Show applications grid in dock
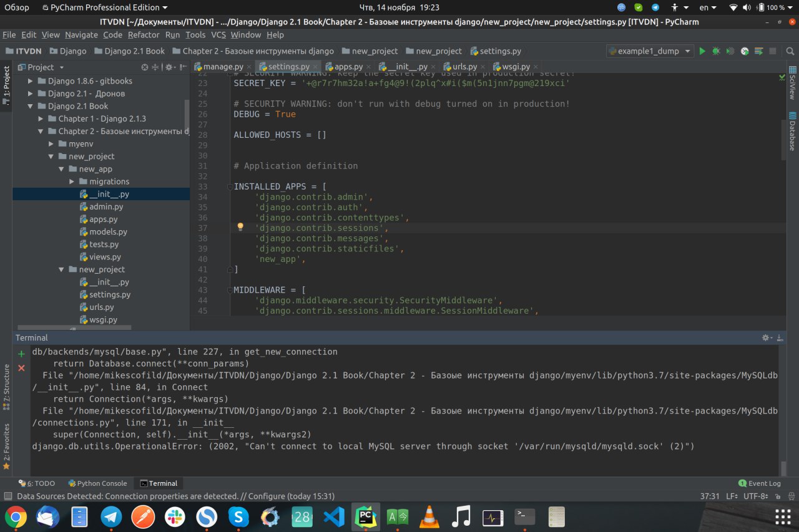Image resolution: width=799 pixels, height=532 pixels. tap(783, 516)
